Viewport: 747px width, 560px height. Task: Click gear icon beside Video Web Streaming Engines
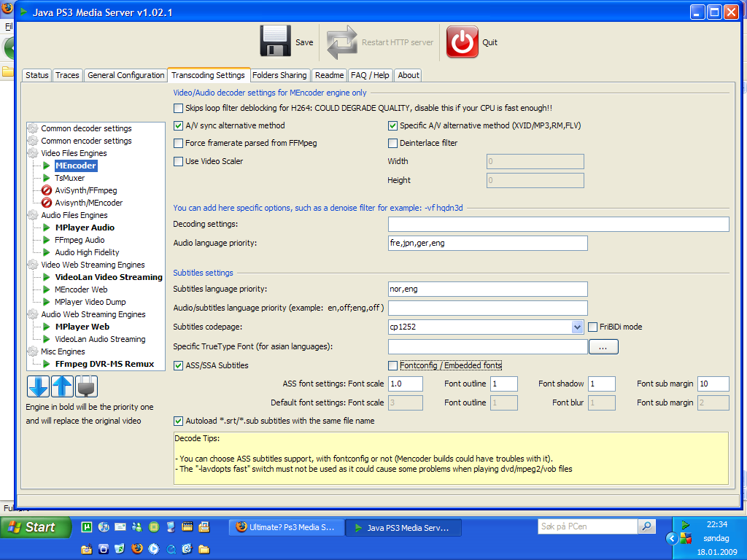point(33,265)
